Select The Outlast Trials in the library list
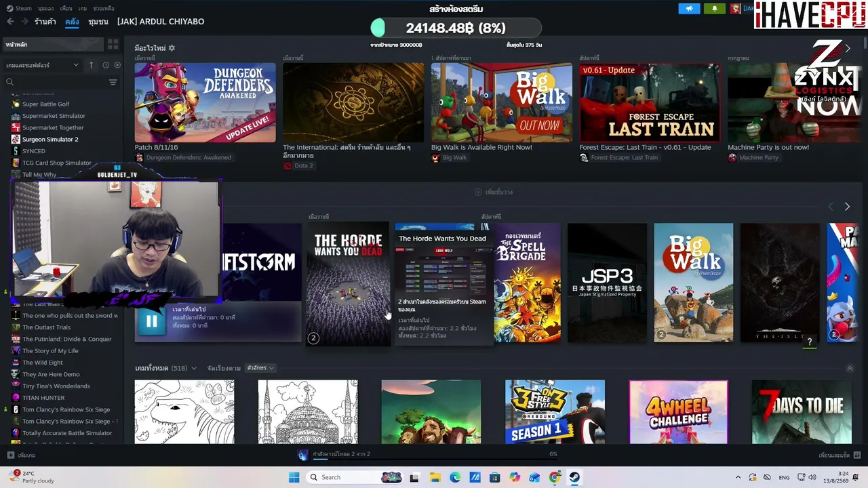868x488 pixels. [46, 327]
